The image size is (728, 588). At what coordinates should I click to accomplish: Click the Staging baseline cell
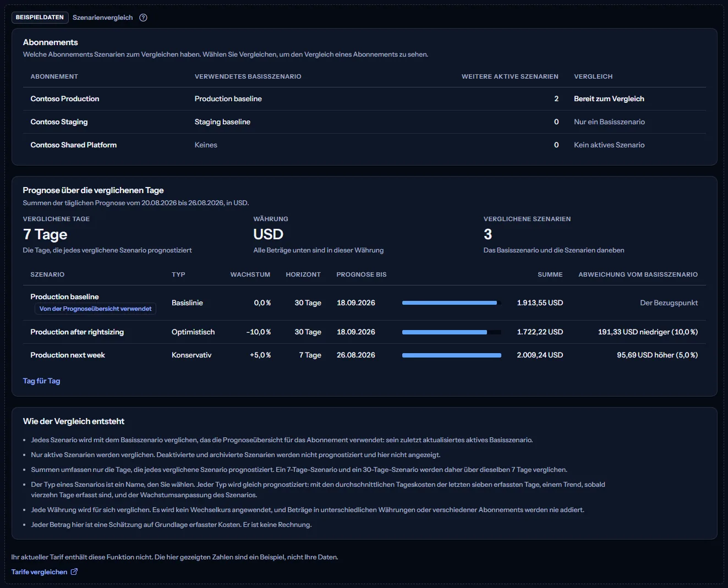tap(222, 122)
